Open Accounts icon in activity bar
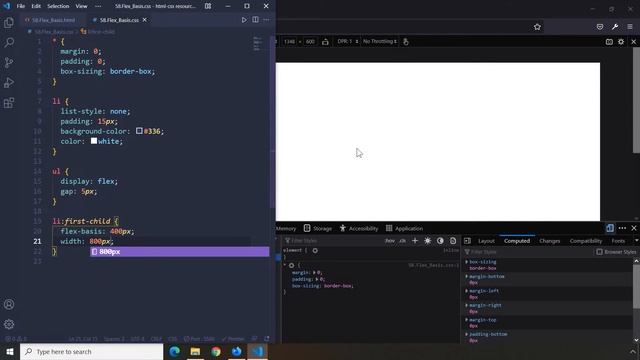Viewport: 640px width, 360px height. [9, 304]
